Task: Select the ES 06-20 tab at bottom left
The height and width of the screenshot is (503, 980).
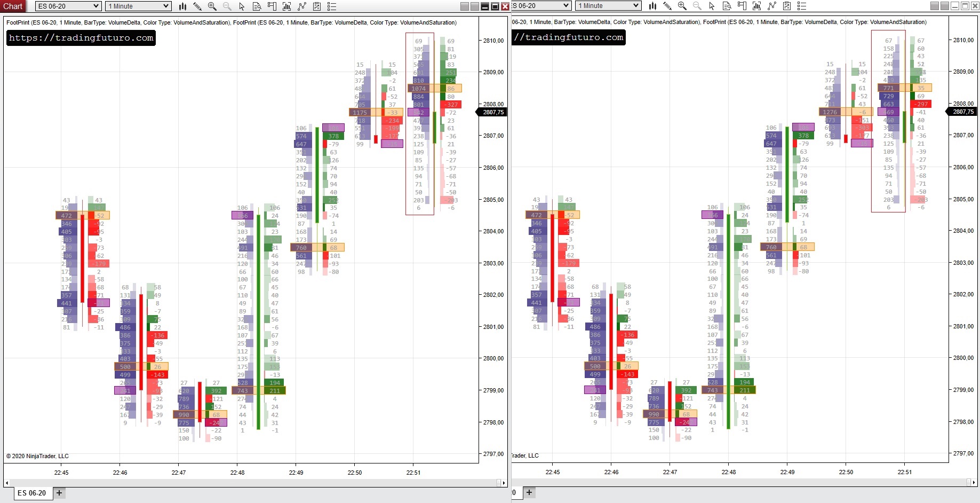Action: coord(31,493)
